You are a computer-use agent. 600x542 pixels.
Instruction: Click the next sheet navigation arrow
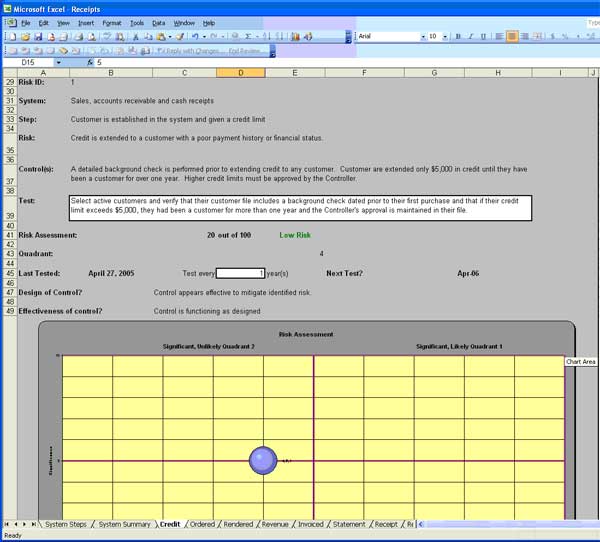pyautogui.click(x=24, y=524)
